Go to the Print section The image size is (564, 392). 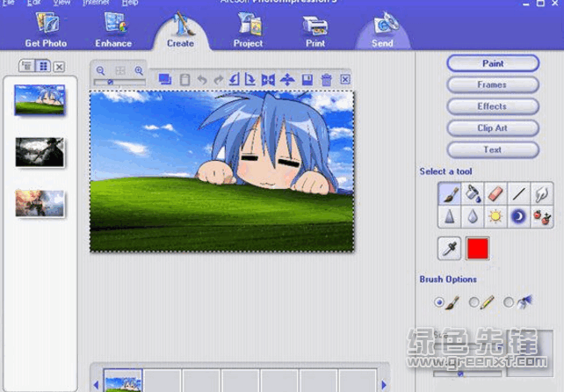tap(315, 32)
